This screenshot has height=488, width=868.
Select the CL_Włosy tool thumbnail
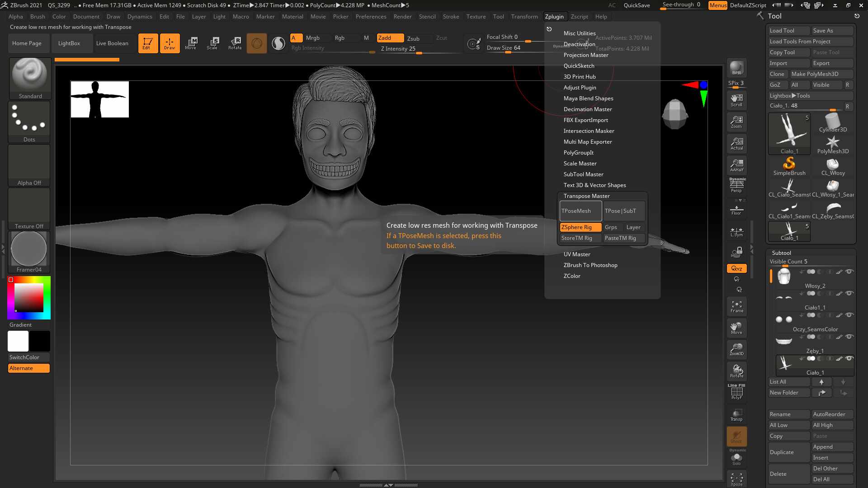tap(833, 166)
